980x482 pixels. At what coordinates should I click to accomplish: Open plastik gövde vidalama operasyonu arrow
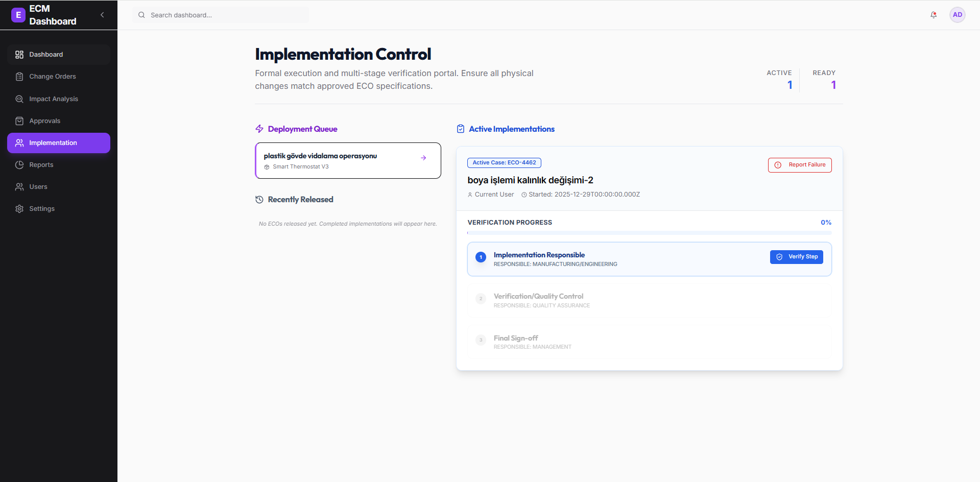[x=423, y=158]
